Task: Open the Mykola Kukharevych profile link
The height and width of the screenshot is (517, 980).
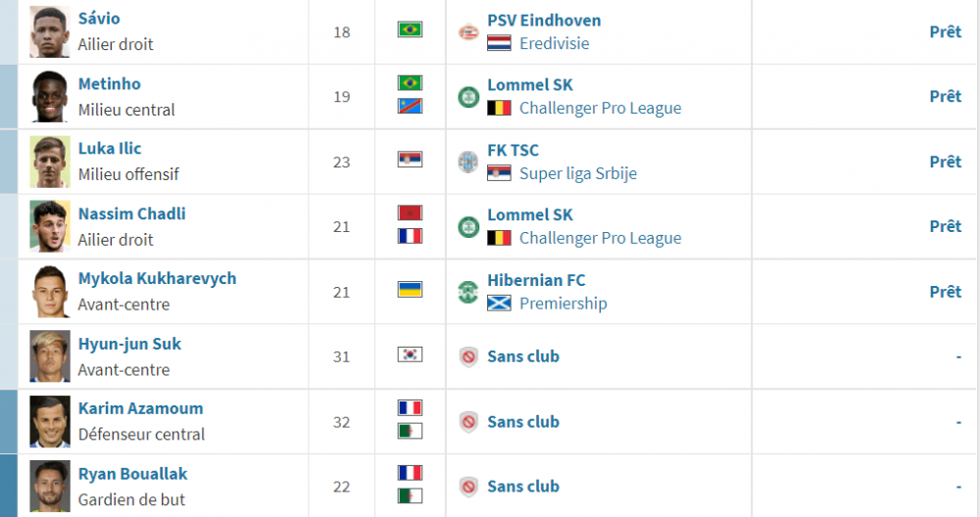Action: tap(158, 278)
